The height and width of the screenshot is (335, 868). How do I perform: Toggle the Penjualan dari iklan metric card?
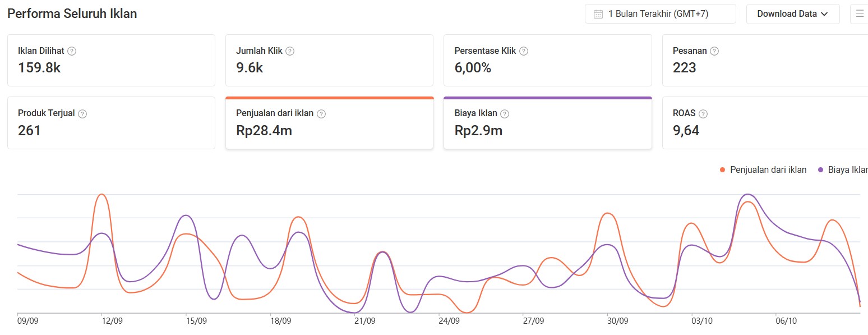click(x=329, y=123)
